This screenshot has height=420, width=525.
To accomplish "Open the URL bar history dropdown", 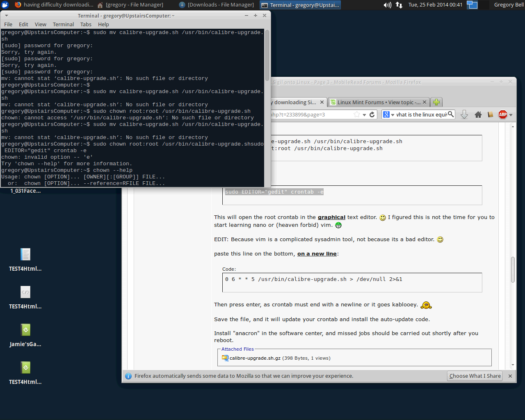I will coord(364,115).
